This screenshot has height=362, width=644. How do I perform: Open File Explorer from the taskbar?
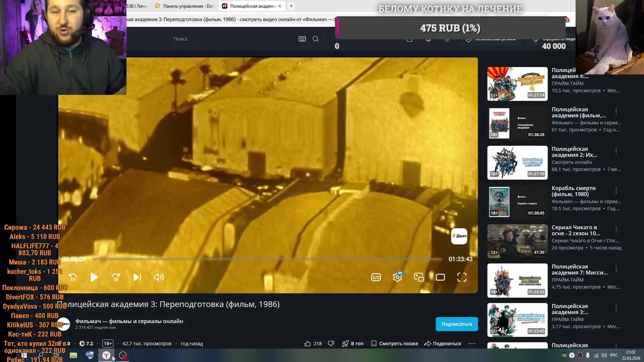(73, 355)
